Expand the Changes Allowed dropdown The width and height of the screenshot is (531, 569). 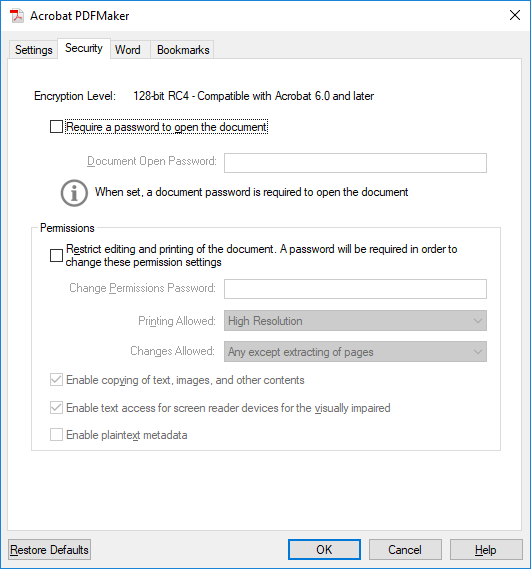[x=355, y=352]
